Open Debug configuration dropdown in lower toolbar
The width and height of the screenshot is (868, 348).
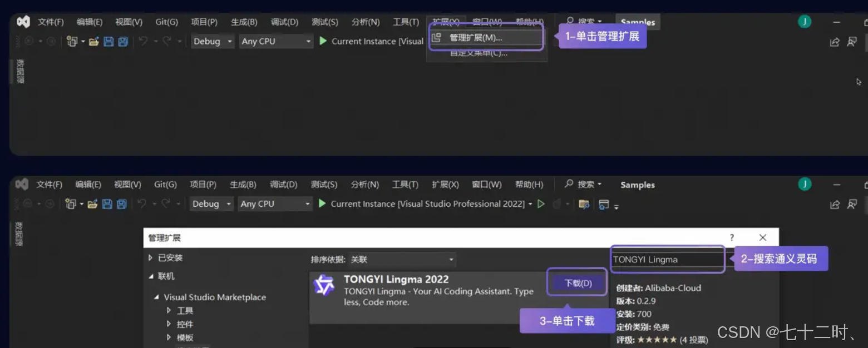tap(211, 204)
